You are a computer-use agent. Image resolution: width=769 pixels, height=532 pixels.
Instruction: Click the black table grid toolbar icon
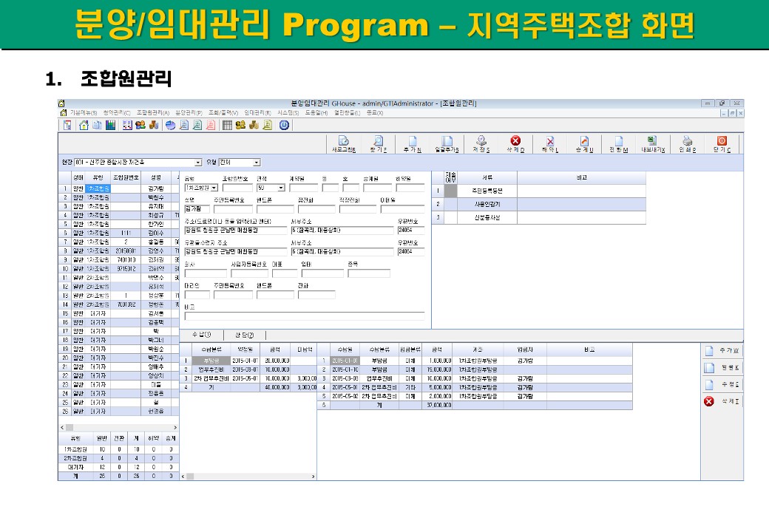coord(227,126)
